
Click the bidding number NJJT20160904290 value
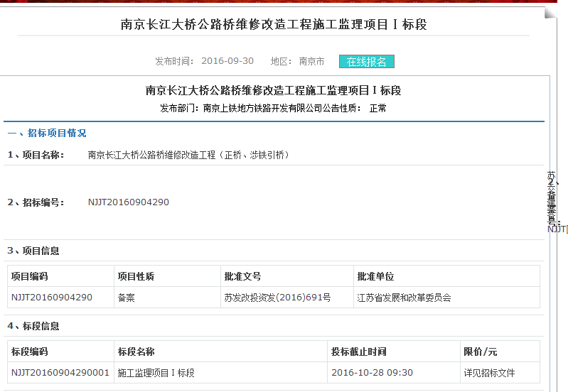point(128,202)
